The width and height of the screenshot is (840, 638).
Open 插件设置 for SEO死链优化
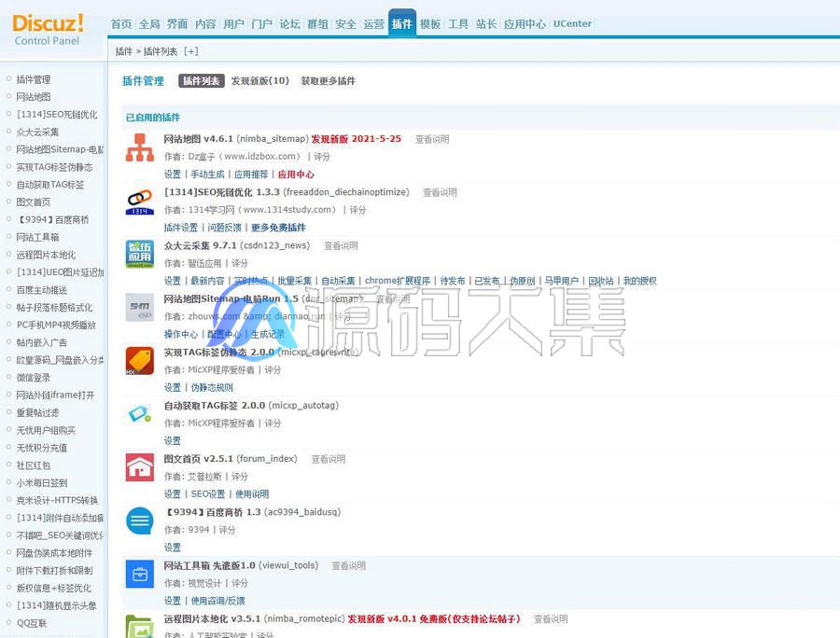(181, 228)
